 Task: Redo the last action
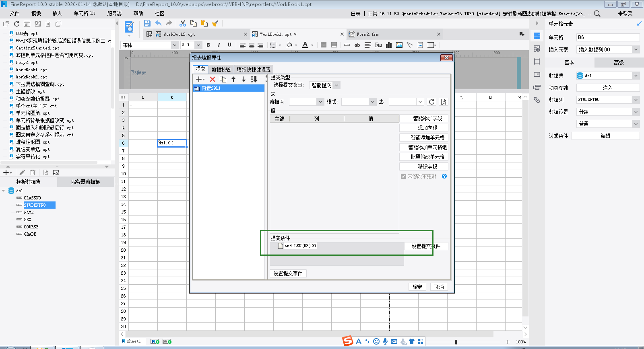pos(169,23)
